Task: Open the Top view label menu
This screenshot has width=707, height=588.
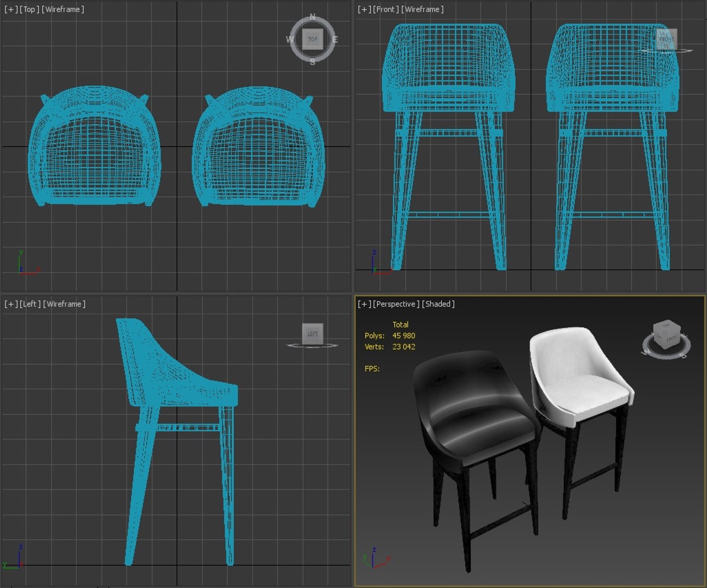Action: [x=29, y=9]
